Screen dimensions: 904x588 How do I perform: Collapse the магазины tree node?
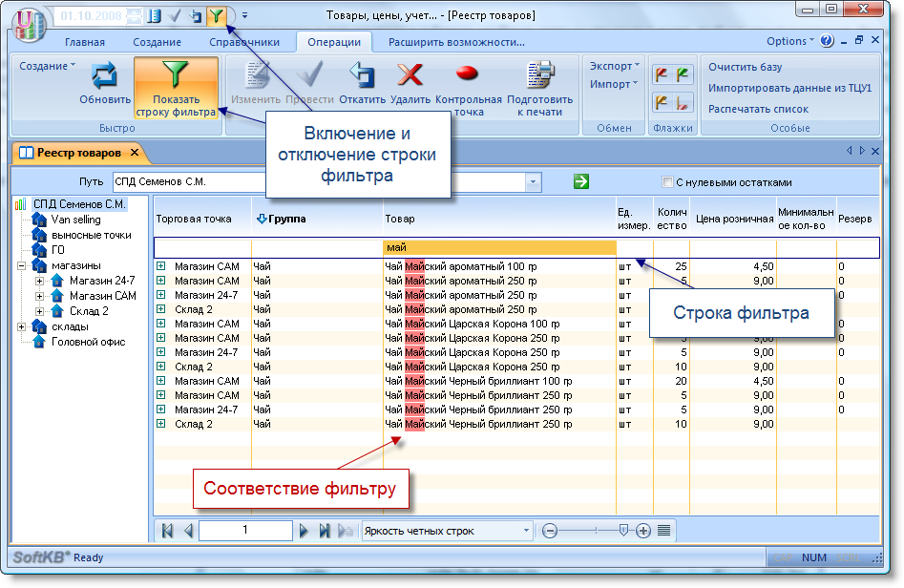(x=22, y=265)
